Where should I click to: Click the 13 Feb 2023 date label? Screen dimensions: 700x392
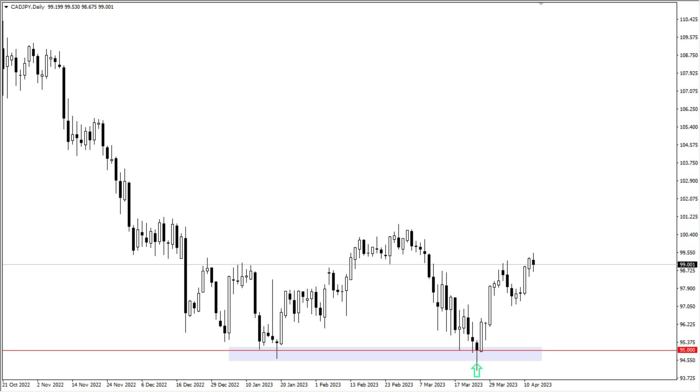pyautogui.click(x=364, y=384)
